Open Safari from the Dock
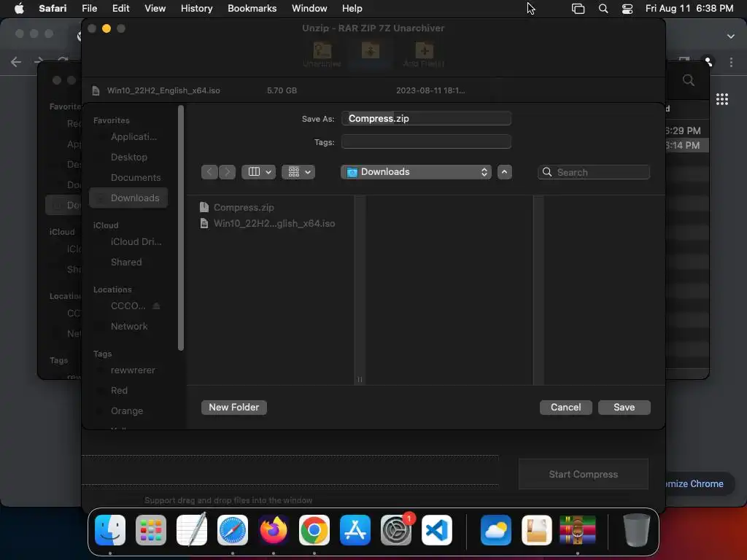This screenshot has height=560, width=747. tap(233, 530)
